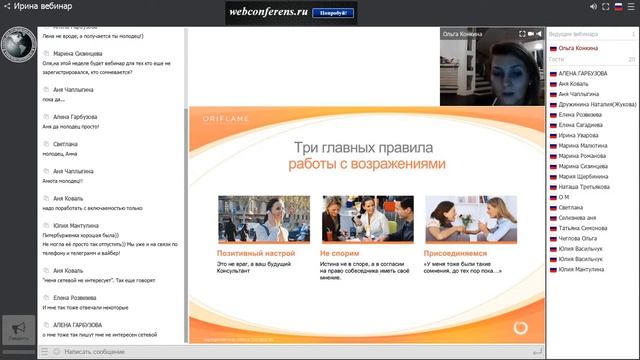
Task: Activate the megaphone Говорить button
Action: (x=19, y=330)
